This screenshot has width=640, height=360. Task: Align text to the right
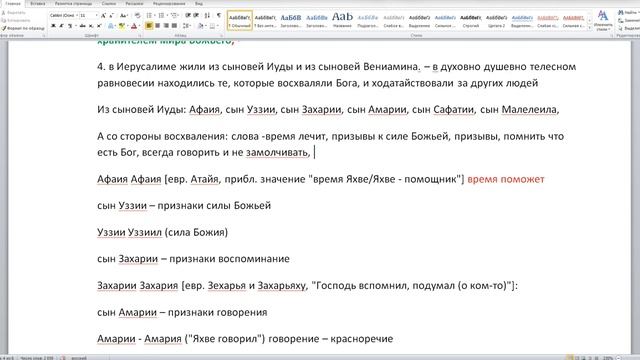[166, 26]
